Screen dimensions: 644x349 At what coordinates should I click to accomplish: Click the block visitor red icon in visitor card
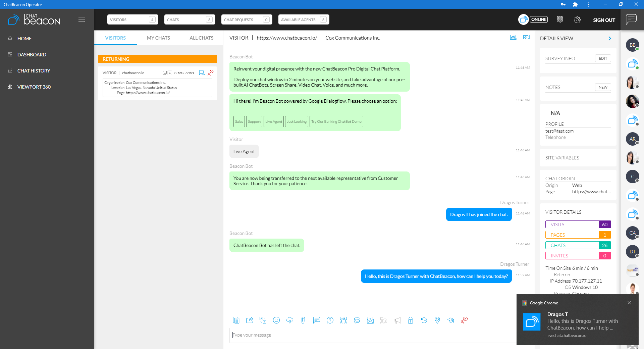point(211,72)
